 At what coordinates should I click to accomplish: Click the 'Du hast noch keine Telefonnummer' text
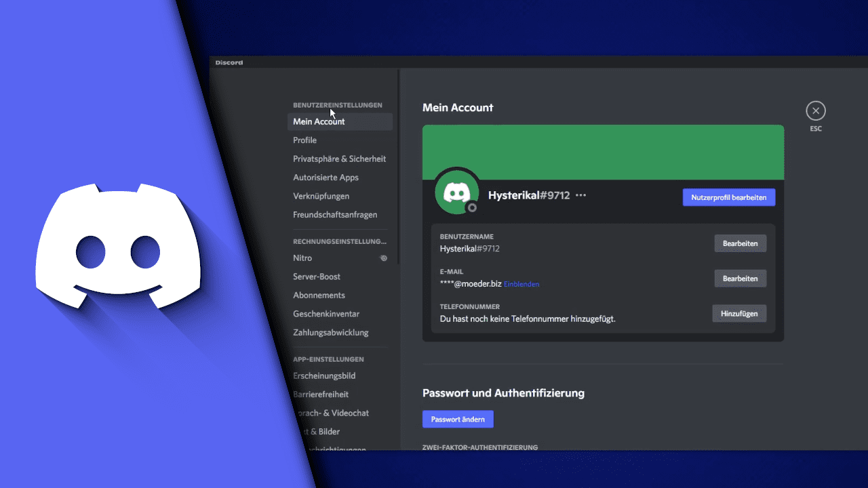click(x=528, y=319)
